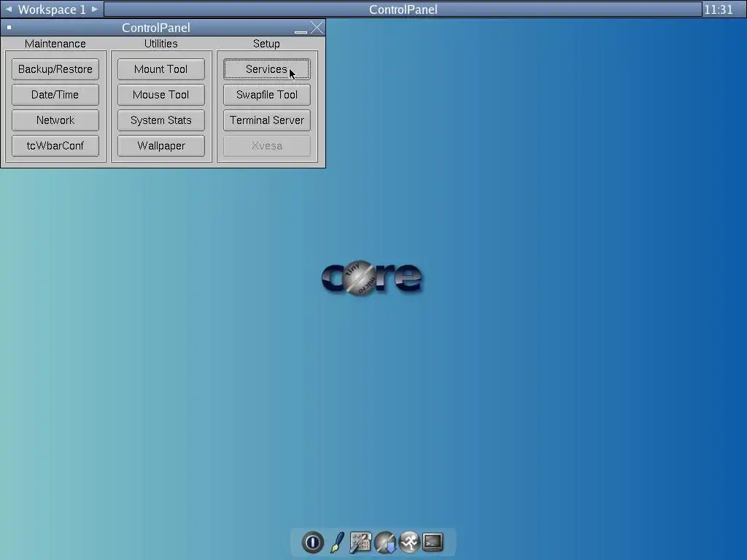Viewport: 747px width, 560px height.
Task: Click the greyed-out Xvesa button
Action: click(267, 146)
